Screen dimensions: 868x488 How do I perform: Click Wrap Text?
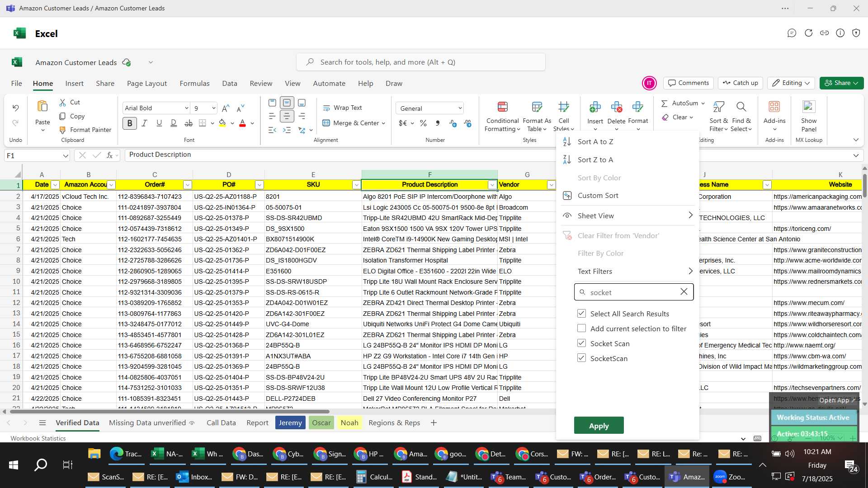point(342,108)
